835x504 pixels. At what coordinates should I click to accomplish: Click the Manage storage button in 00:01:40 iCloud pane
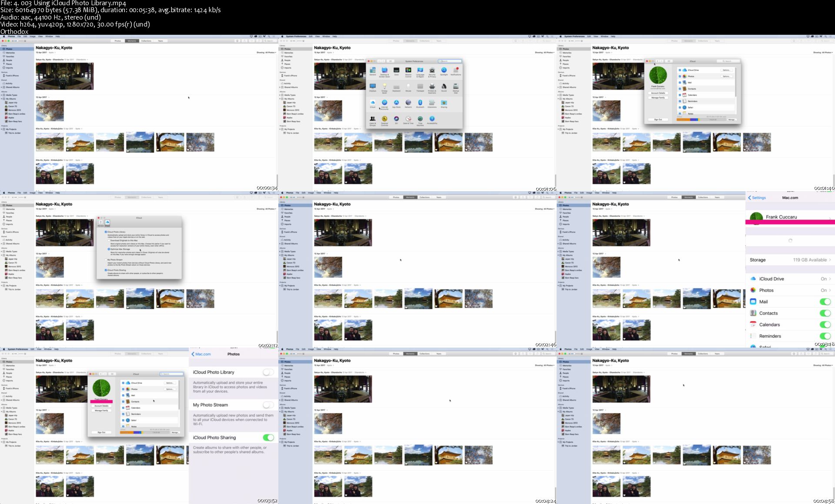click(x=732, y=119)
